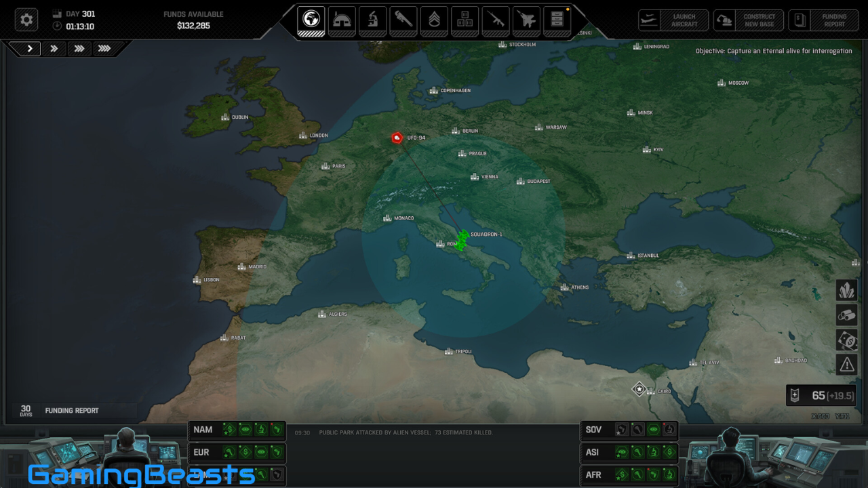Click the AFR region shield icon
This screenshot has width=868, height=488.
tap(654, 474)
